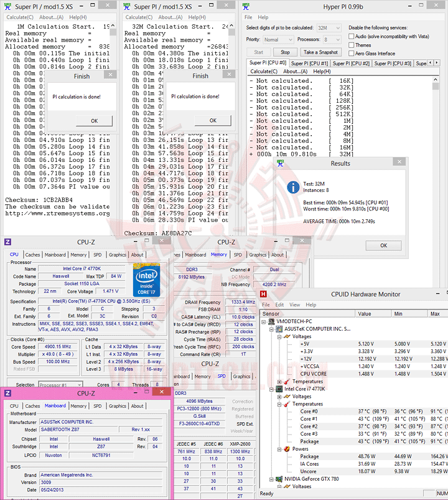448x500 pixels.
Task: Click the NVIDIA GeForce GTX 780 card icon
Action: pyautogui.click(x=279, y=479)
